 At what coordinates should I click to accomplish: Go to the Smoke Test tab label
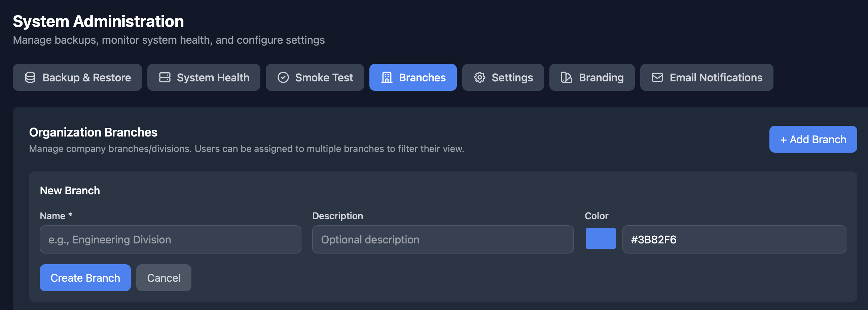324,77
